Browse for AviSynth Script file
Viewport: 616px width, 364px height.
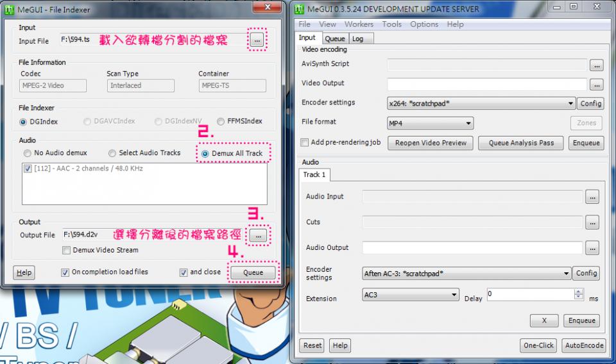596,65
